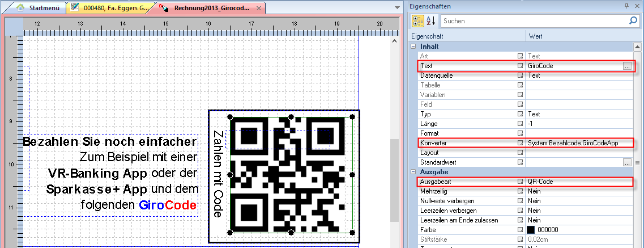The image size is (644, 248).
Task: Click the marker icon in the Art row
Action: coord(521,56)
